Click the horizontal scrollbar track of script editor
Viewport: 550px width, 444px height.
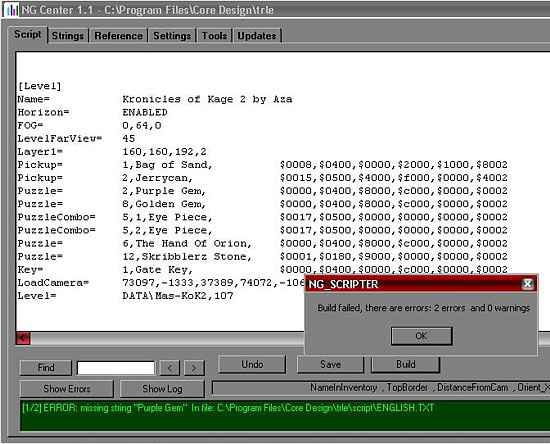(x=167, y=338)
